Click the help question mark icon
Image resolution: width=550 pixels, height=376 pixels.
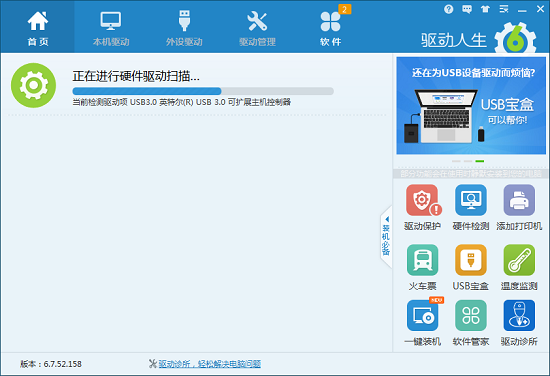click(448, 9)
